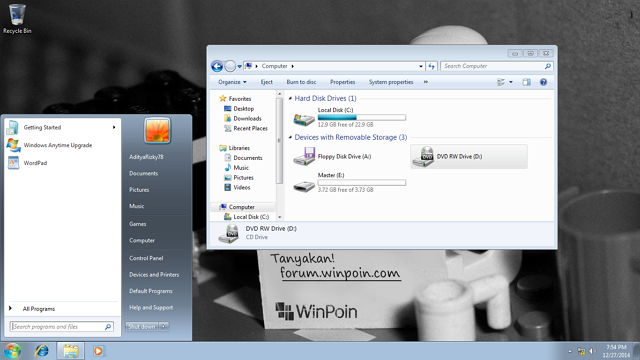Click Eject in the toolbar
640x360 pixels.
267,82
